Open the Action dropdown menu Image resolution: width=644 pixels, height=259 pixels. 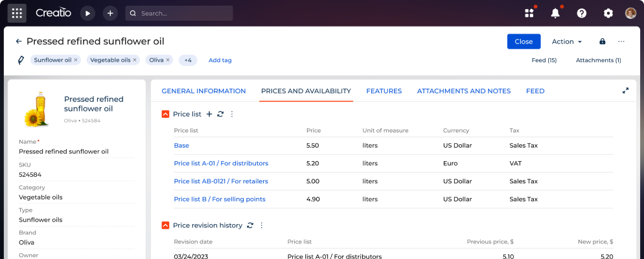pyautogui.click(x=566, y=41)
